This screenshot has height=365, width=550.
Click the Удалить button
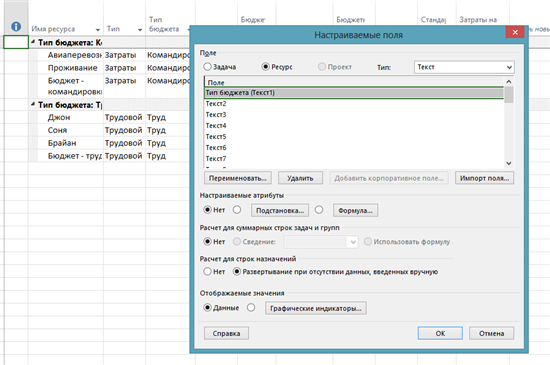coord(300,178)
